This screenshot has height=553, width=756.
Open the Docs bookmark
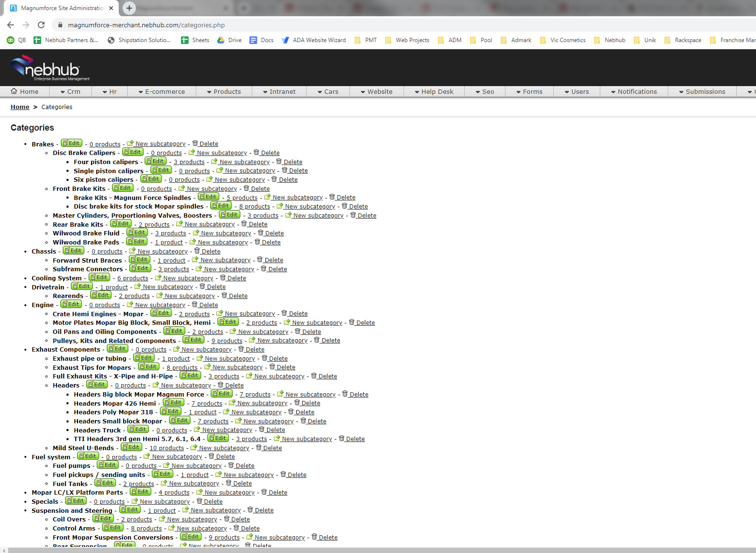261,40
